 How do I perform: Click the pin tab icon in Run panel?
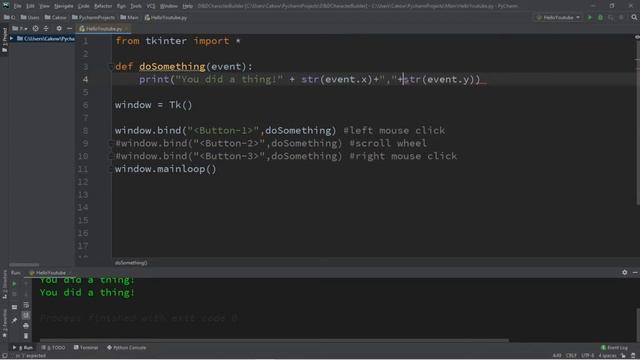pyautogui.click(x=14, y=321)
